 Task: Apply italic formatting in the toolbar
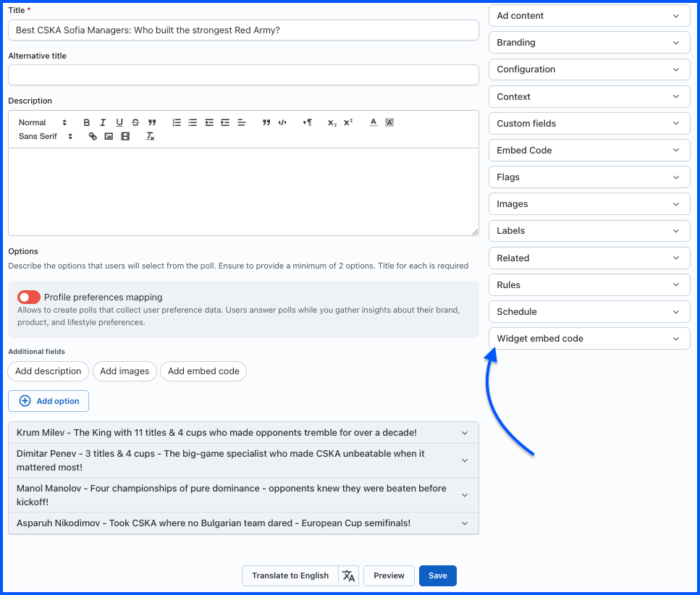point(103,123)
